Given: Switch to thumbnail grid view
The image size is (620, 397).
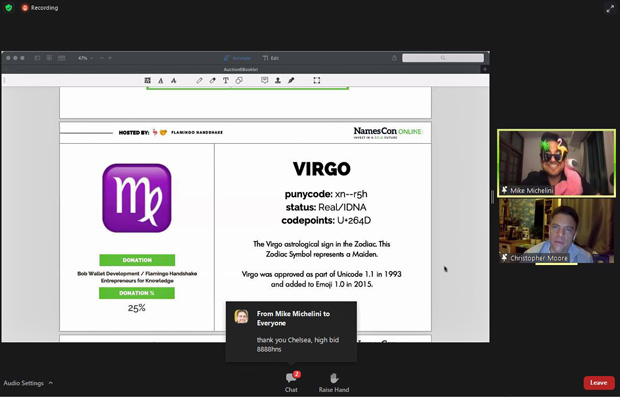Looking at the screenshot, I should (49, 58).
